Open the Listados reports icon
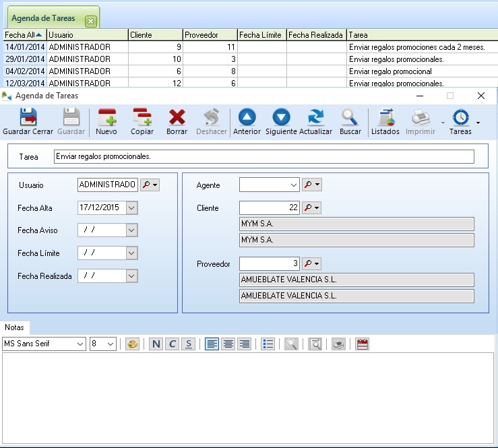Screen dimensions: 498x448 point(385,118)
